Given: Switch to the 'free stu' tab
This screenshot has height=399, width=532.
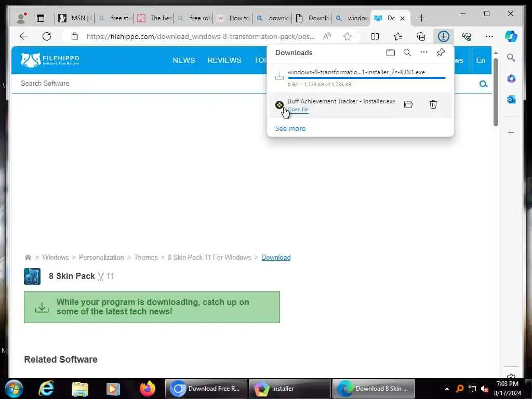Looking at the screenshot, I should coord(114,18).
